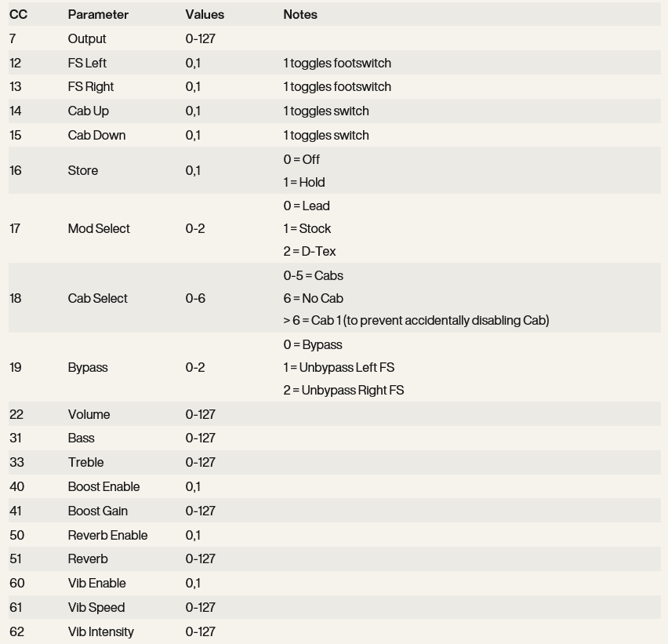Click the FS Right parameter name
This screenshot has height=644, width=668.
pyautogui.click(x=91, y=87)
